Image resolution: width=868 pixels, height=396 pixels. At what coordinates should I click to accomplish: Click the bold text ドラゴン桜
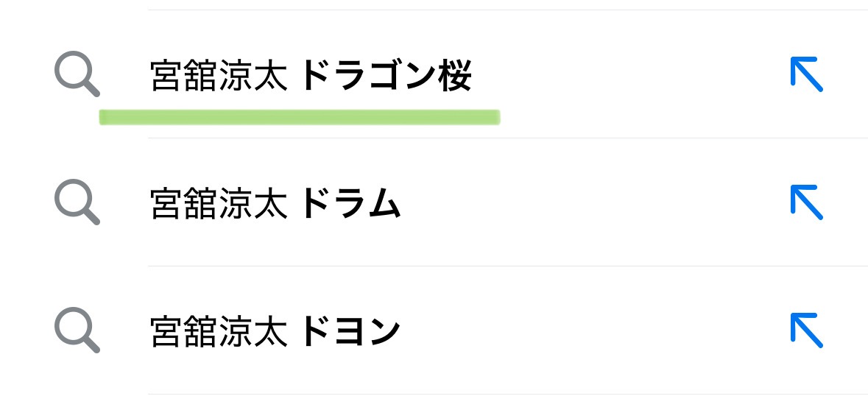(x=387, y=75)
